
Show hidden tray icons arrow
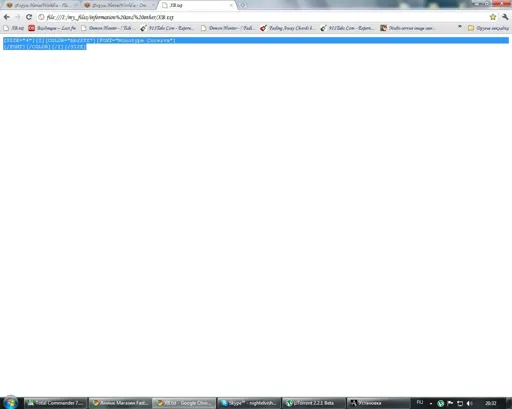(x=431, y=403)
